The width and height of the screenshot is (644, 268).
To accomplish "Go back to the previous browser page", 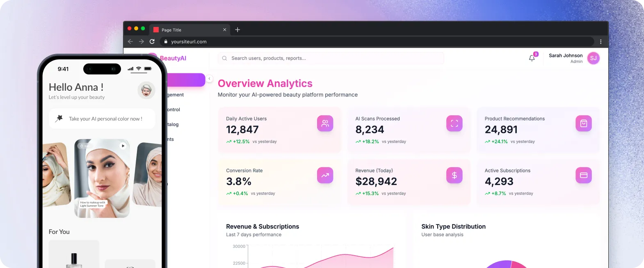I will coord(130,41).
